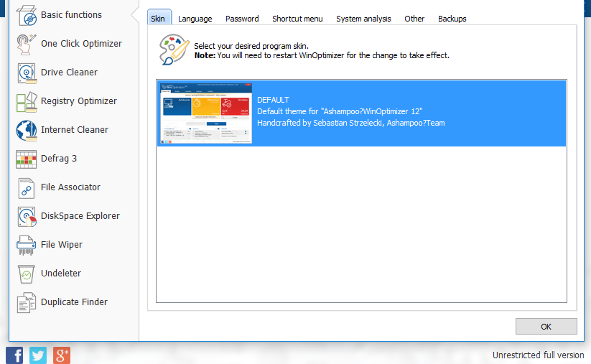
Task: Open the Facebook page icon
Action: (14, 355)
